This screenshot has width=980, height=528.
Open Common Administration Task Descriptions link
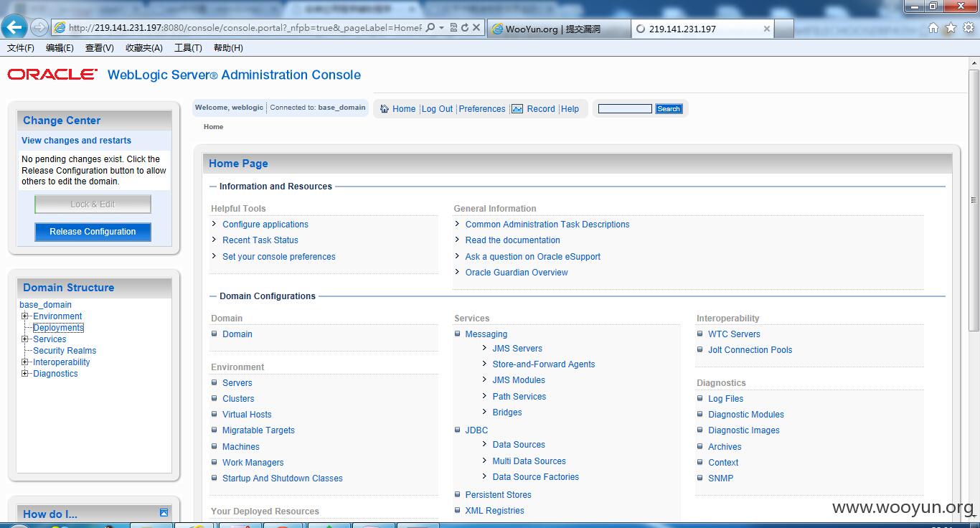point(547,225)
